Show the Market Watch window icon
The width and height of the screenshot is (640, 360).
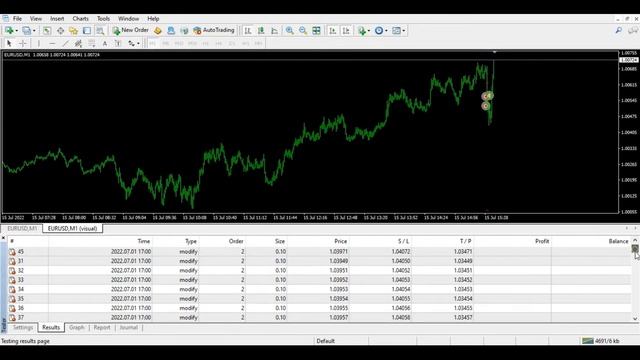click(x=47, y=31)
